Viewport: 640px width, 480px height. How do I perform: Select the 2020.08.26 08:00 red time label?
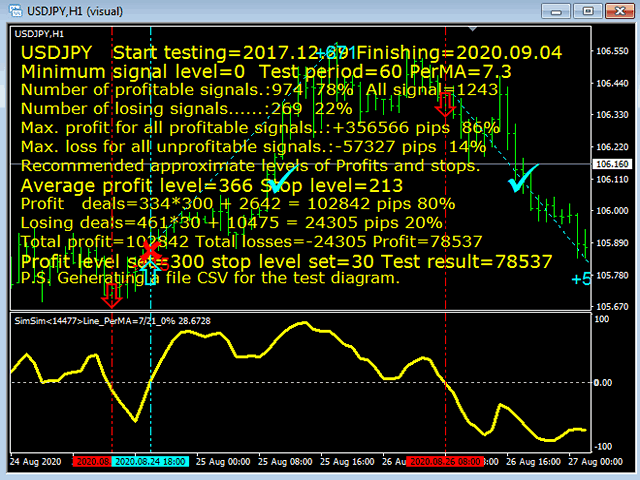(445, 462)
